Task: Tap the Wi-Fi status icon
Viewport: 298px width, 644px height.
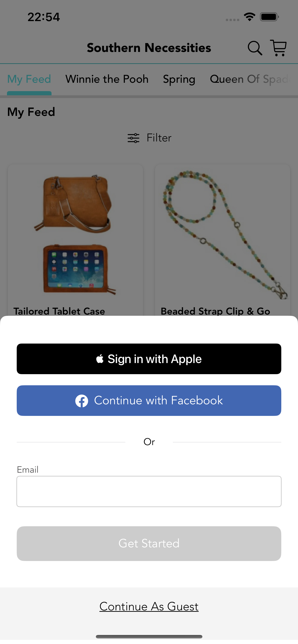Action: click(249, 17)
